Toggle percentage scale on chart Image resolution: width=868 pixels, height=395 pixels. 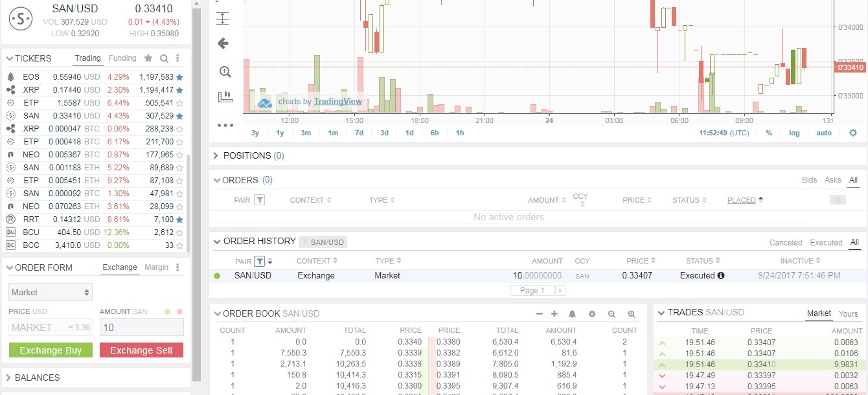(x=769, y=133)
